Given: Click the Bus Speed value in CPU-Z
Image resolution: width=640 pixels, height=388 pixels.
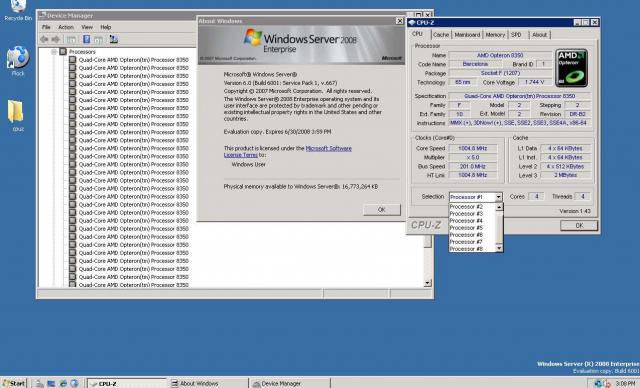Looking at the screenshot, I should pos(473,166).
